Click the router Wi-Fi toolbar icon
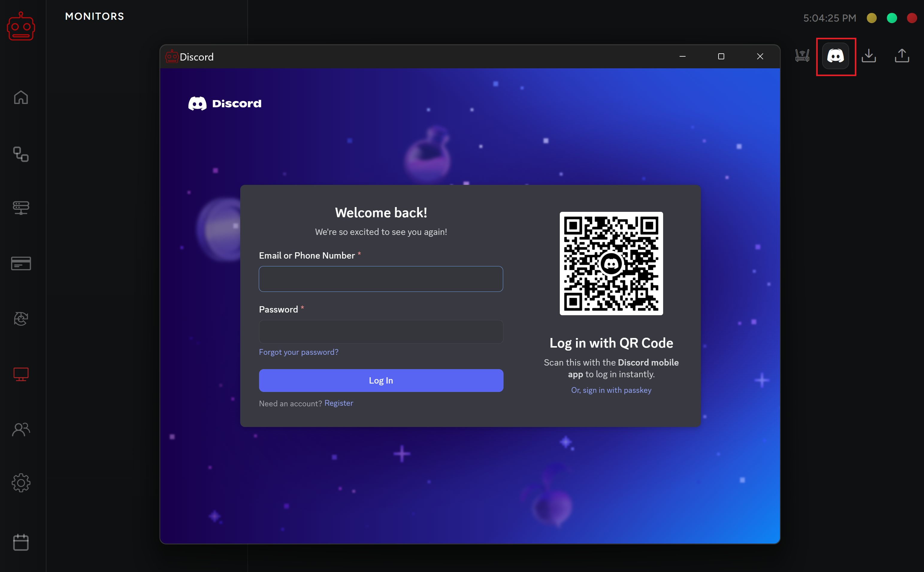 click(x=802, y=56)
